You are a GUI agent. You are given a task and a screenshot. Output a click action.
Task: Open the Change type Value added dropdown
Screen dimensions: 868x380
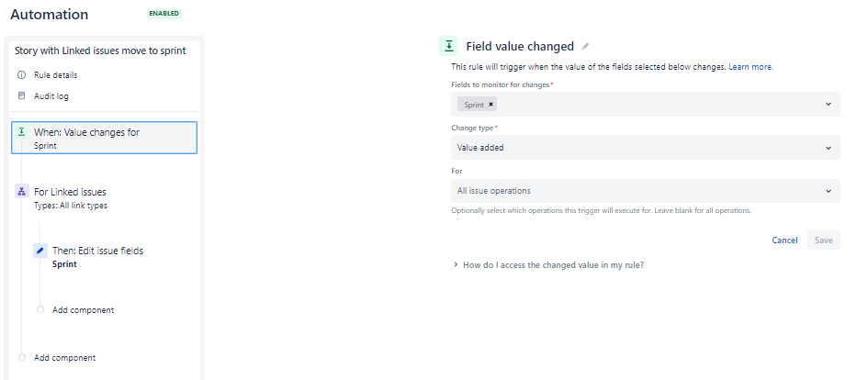[x=646, y=148]
